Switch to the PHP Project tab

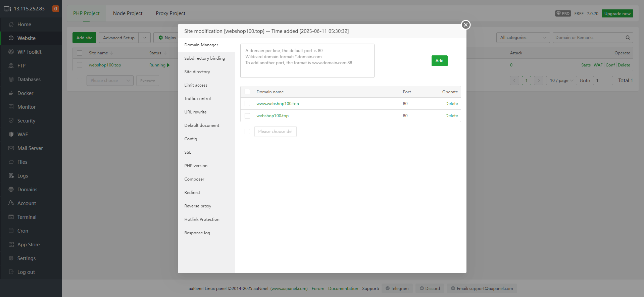(86, 13)
